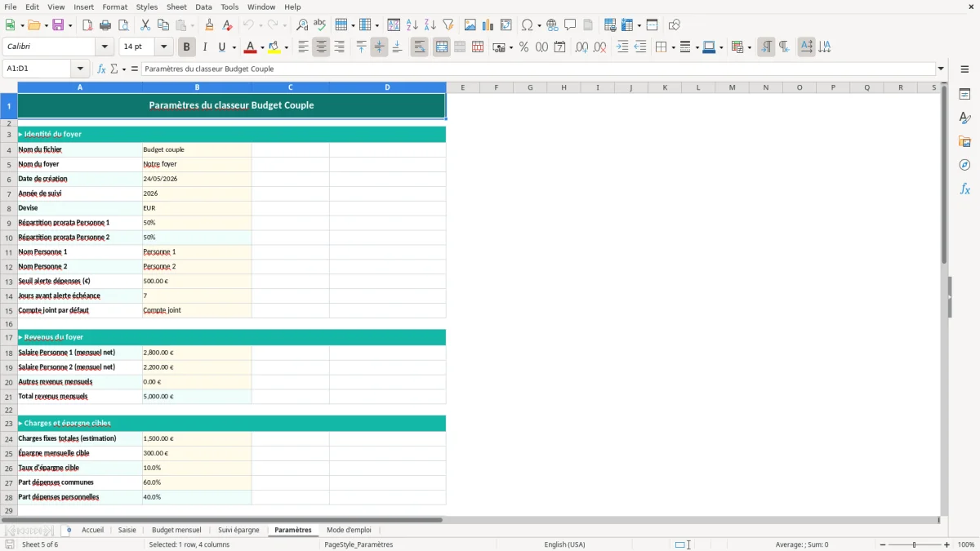980x551 pixels.
Task: Switch to the Budget mensuel sheet tab
Action: [x=176, y=531]
